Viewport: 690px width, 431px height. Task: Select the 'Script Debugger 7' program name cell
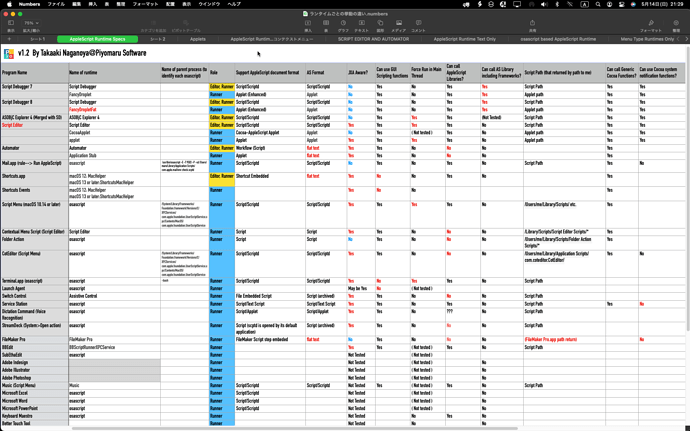click(35, 87)
